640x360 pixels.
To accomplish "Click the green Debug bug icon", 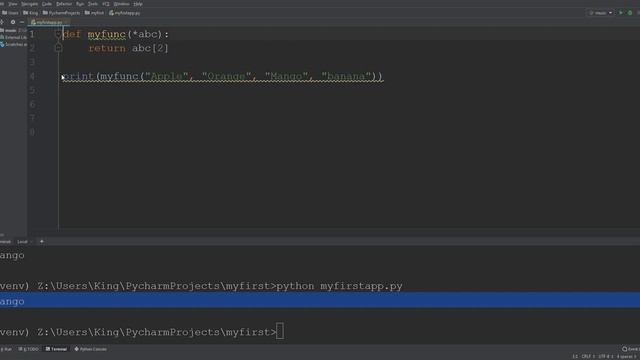I will point(630,13).
